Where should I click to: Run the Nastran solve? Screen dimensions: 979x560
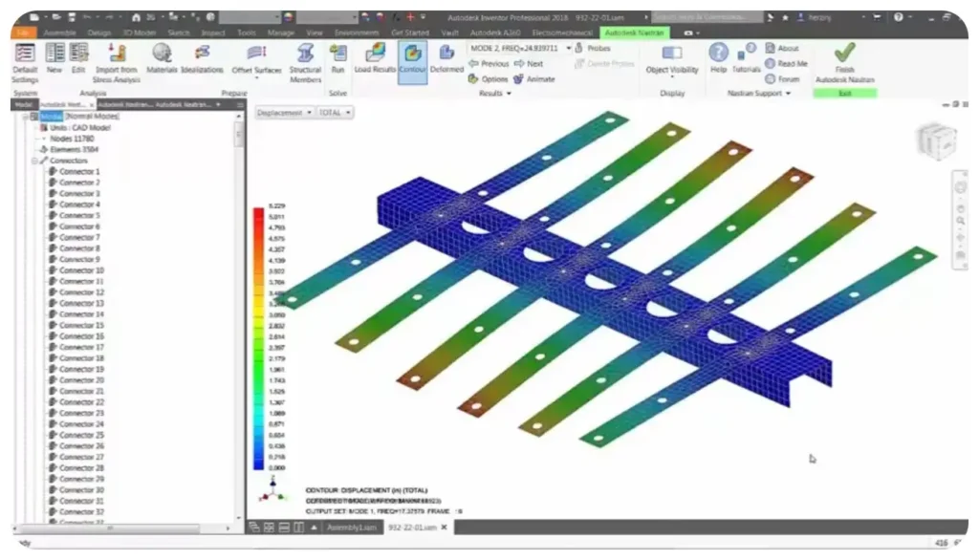tap(337, 59)
